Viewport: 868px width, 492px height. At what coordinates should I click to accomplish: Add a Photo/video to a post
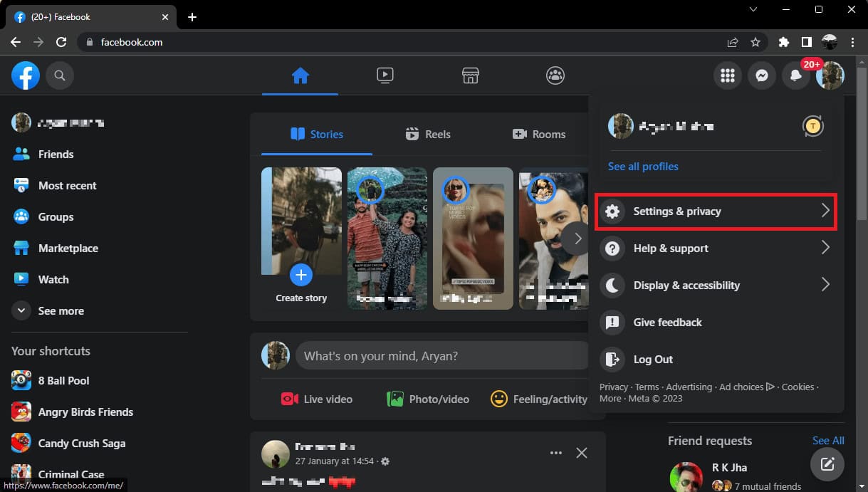coord(428,399)
